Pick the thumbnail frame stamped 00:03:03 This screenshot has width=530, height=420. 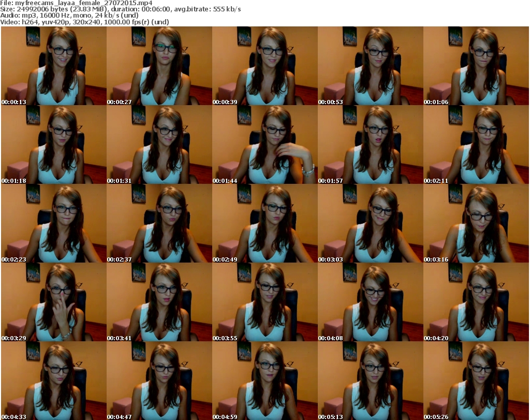pyautogui.click(x=371, y=224)
